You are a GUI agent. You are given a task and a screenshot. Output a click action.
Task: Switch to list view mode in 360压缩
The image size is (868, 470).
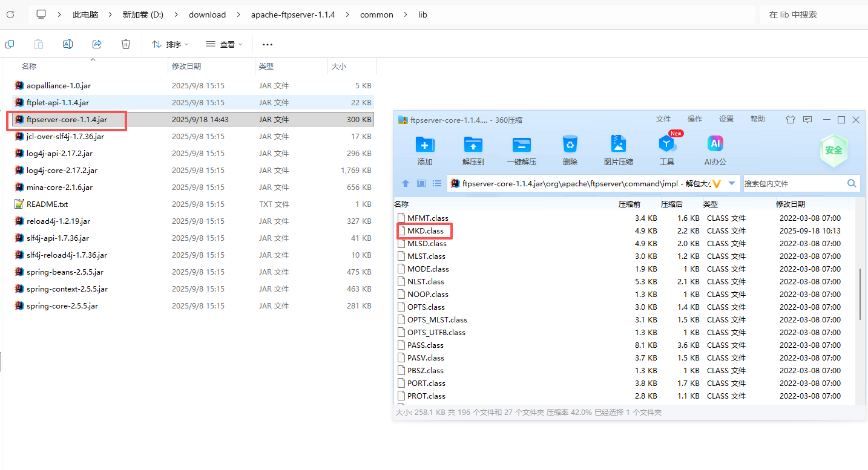(437, 183)
